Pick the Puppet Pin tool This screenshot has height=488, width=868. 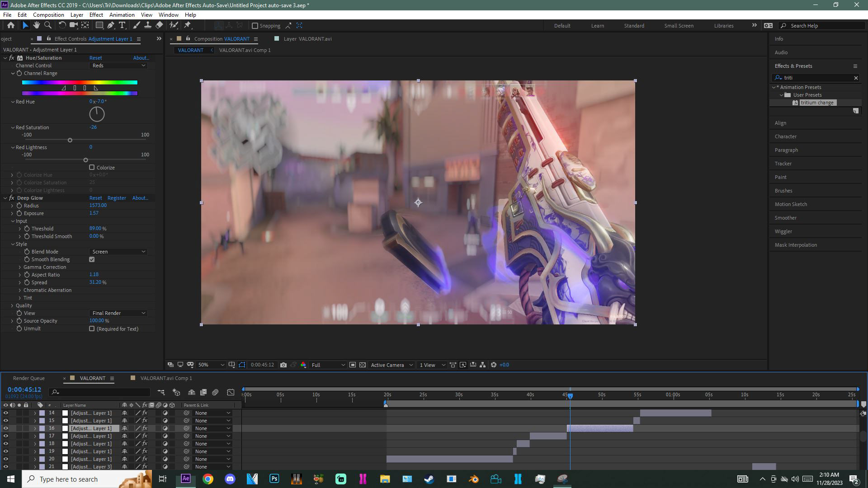188,25
